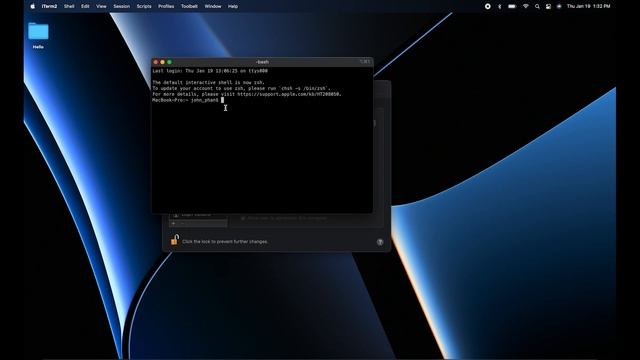Open the Profiles menu

(x=166, y=6)
